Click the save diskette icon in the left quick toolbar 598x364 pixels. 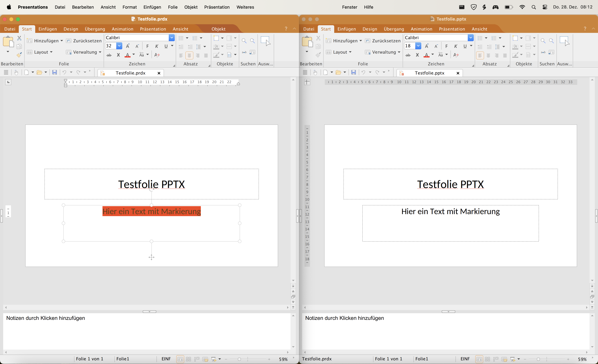[x=55, y=73]
